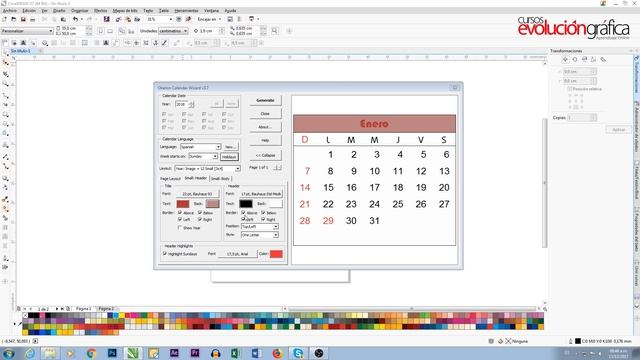
Task: Click the Title Text color swatch
Action: [x=183, y=204]
